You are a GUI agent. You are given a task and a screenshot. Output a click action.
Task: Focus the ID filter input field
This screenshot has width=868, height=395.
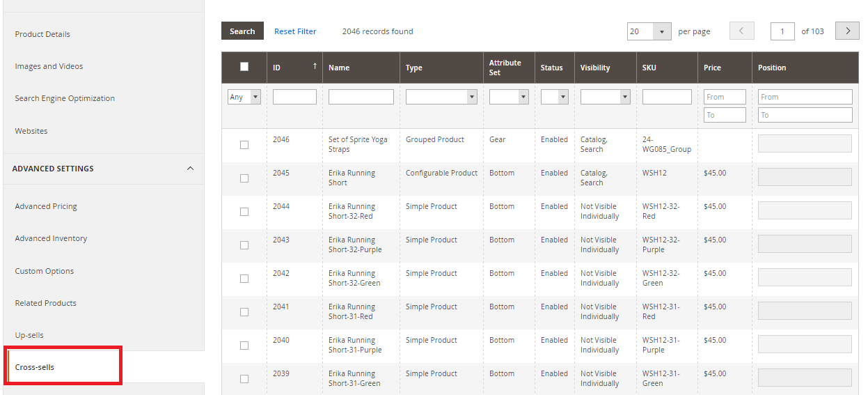tap(294, 97)
